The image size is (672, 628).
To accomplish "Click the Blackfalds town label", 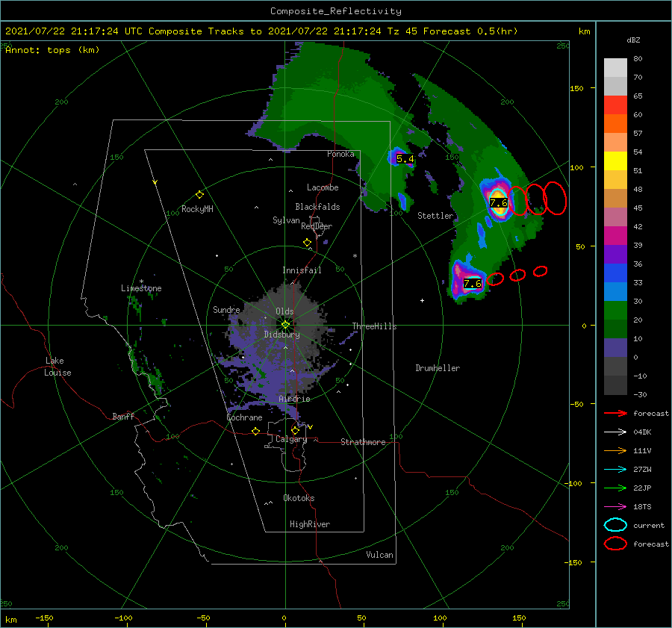I will coord(317,207).
